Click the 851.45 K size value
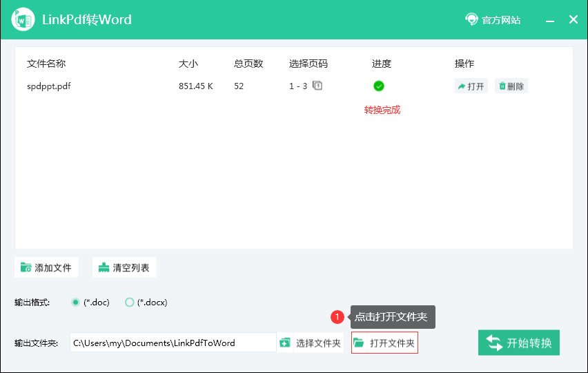The image size is (588, 373). (x=196, y=86)
